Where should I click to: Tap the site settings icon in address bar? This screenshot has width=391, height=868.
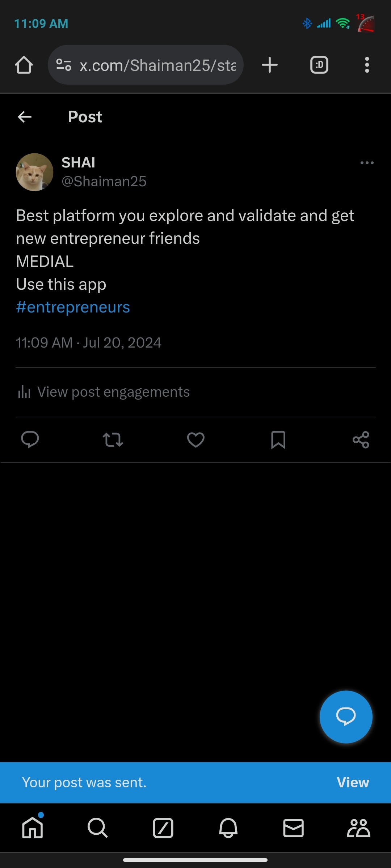pyautogui.click(x=64, y=65)
